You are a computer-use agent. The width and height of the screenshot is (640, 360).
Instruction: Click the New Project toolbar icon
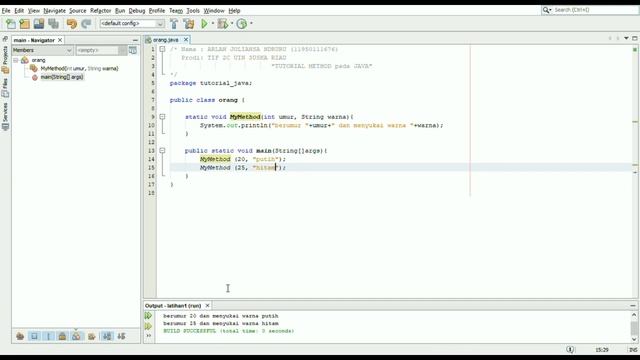click(24, 24)
